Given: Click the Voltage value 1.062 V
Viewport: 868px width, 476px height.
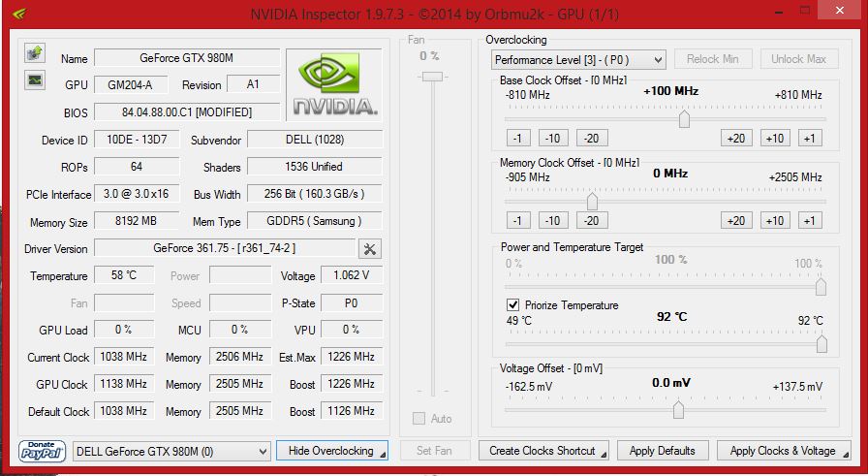Looking at the screenshot, I should (x=352, y=275).
